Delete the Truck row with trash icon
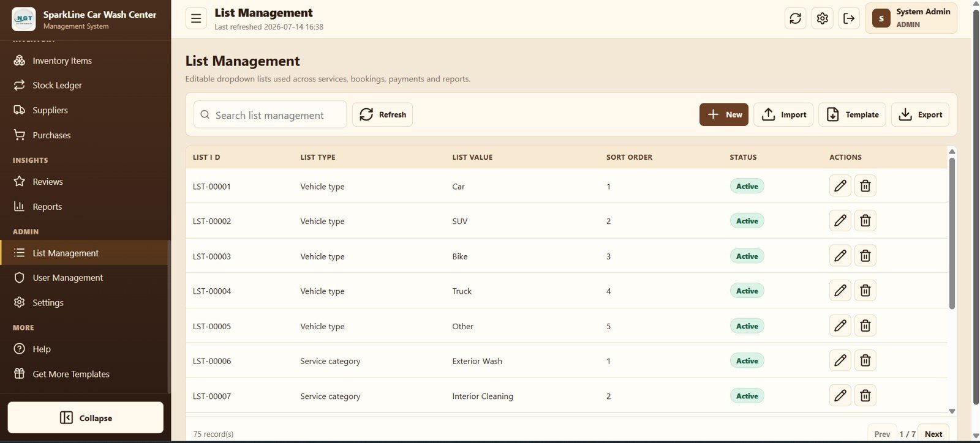Viewport: 980px width, 443px height. click(x=865, y=290)
